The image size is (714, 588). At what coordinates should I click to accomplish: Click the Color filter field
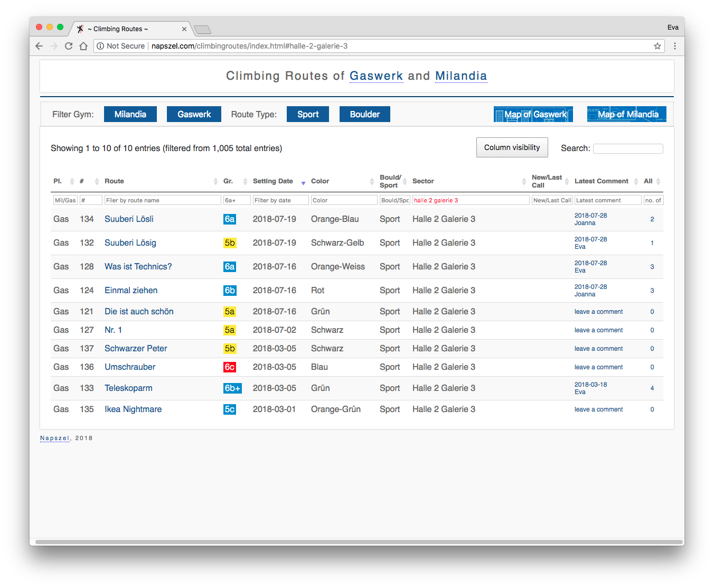tap(344, 200)
